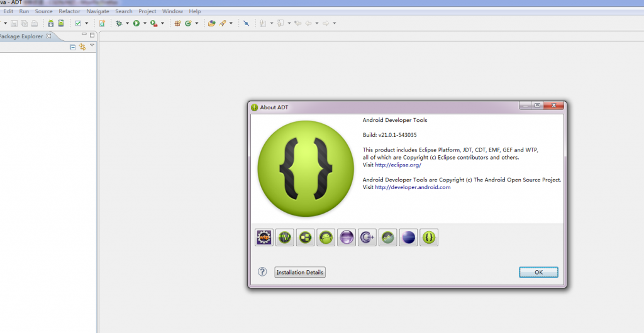The height and width of the screenshot is (333, 644).
Task: Click the green braces ADT feature icon
Action: [x=429, y=237]
